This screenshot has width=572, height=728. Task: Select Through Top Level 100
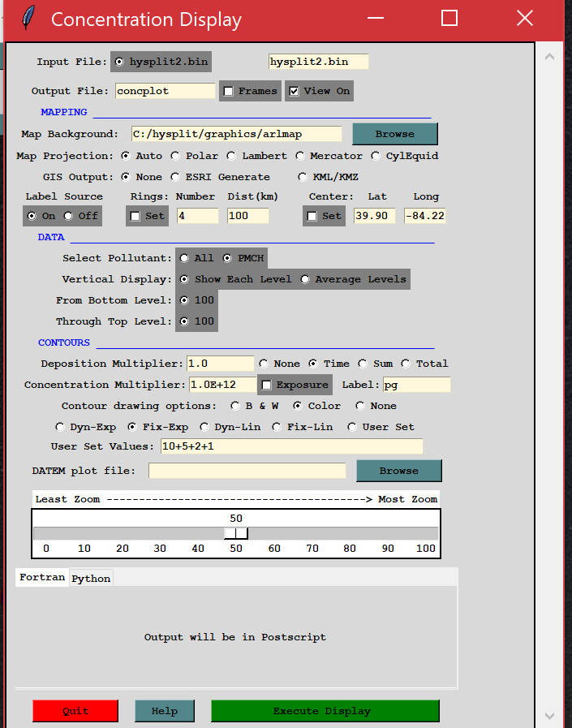point(184,321)
